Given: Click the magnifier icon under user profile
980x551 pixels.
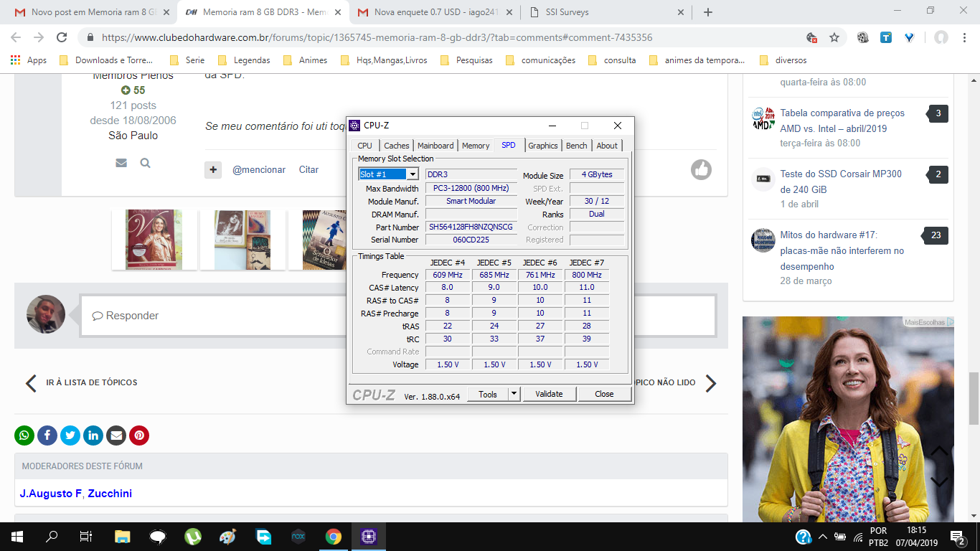Looking at the screenshot, I should (x=145, y=163).
